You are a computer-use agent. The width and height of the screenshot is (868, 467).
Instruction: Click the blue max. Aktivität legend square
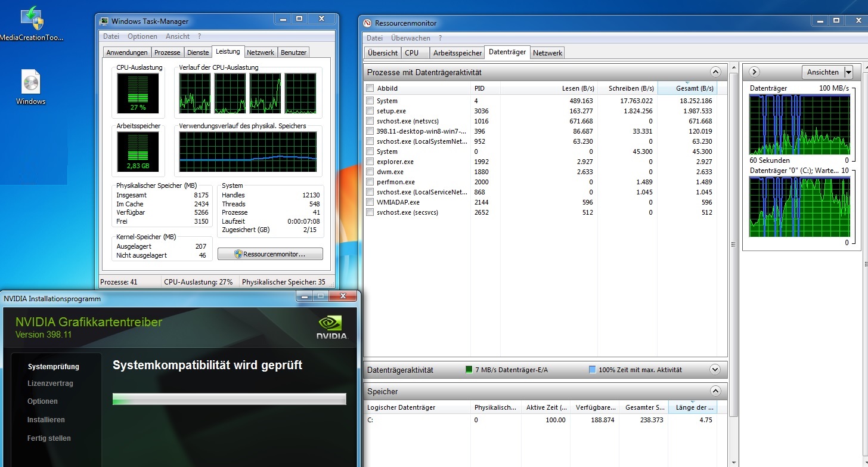(592, 370)
